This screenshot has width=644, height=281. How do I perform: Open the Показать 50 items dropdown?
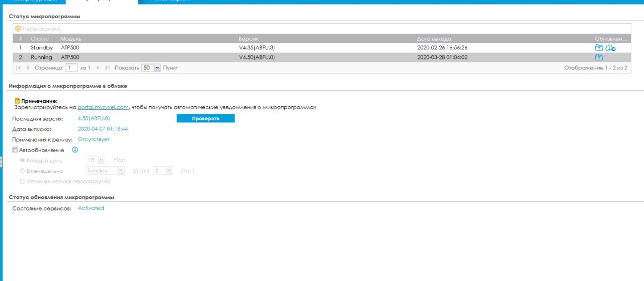pyautogui.click(x=151, y=67)
